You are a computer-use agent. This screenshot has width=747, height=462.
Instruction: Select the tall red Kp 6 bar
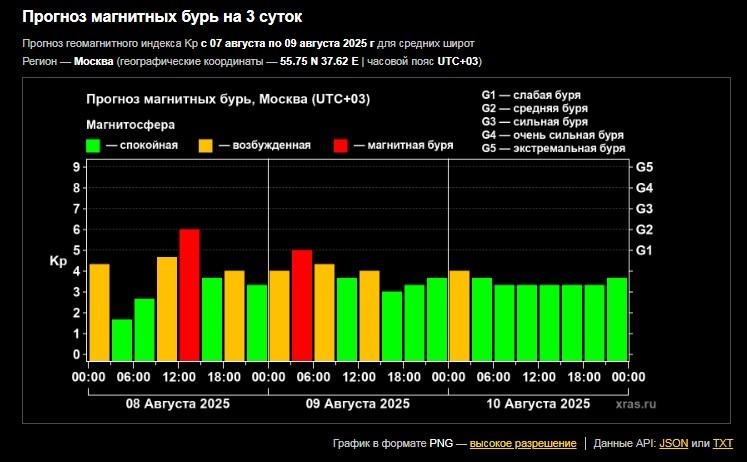tap(190, 295)
